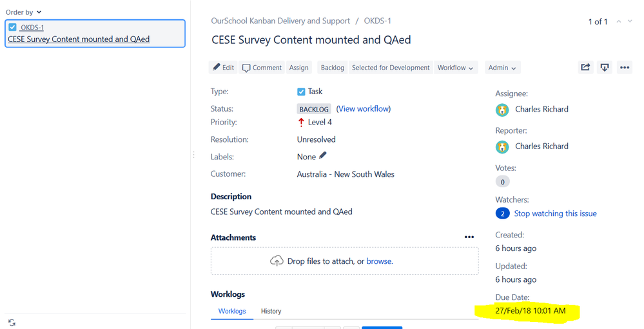Go to next issue arrow
The width and height of the screenshot is (644, 329).
630,21
